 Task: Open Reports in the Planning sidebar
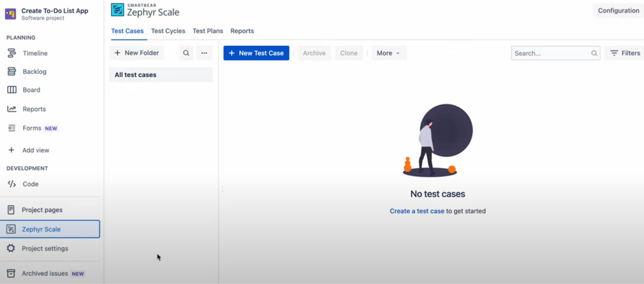34,109
